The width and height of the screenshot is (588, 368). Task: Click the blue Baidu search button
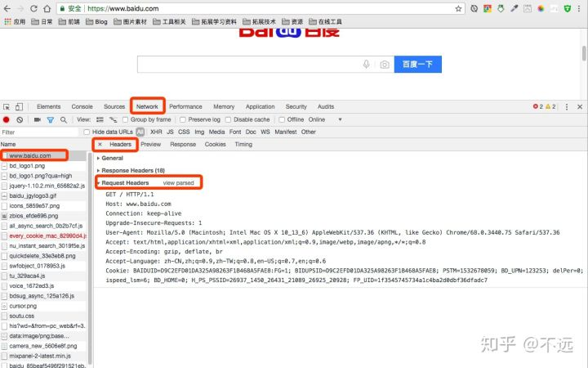coord(418,65)
